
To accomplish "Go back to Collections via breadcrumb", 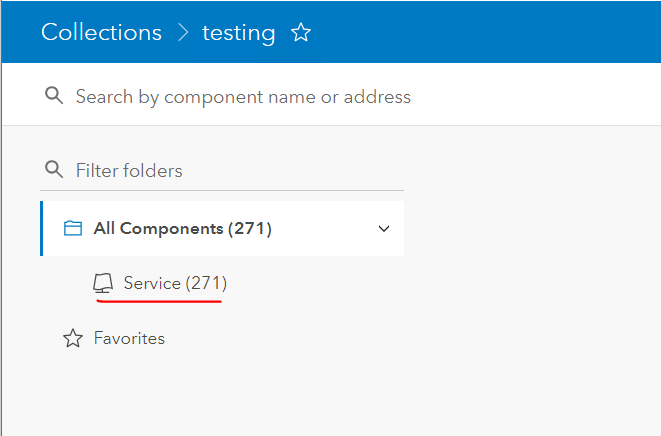I will coord(101,32).
